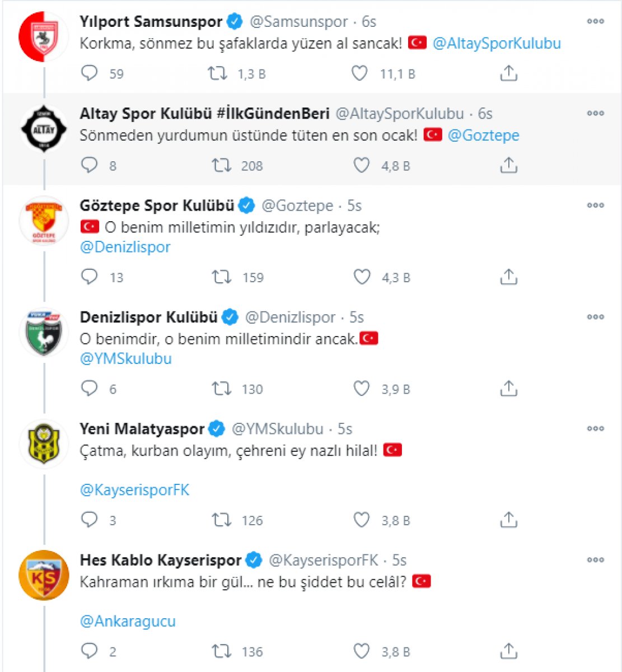This screenshot has width=622, height=672.
Task: Open the #İlkGündenBeri hashtag in Altay name
Action: (273, 114)
